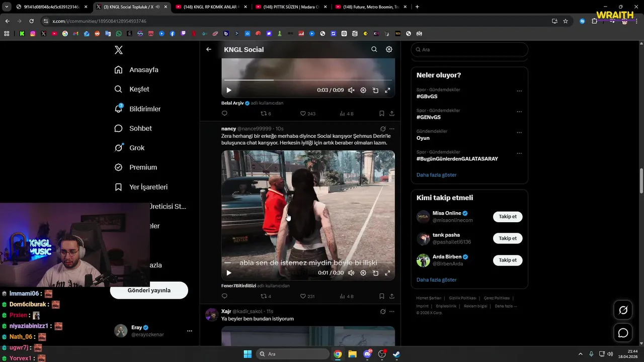
Task: Open more options for #BugünGünlerdenGALATASARAY trend
Action: click(x=519, y=153)
